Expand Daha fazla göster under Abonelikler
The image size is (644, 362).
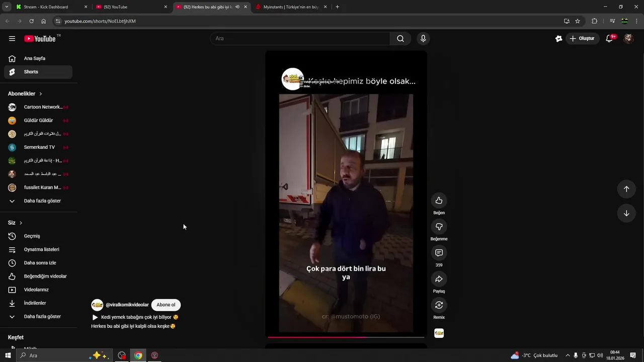[x=38, y=201]
